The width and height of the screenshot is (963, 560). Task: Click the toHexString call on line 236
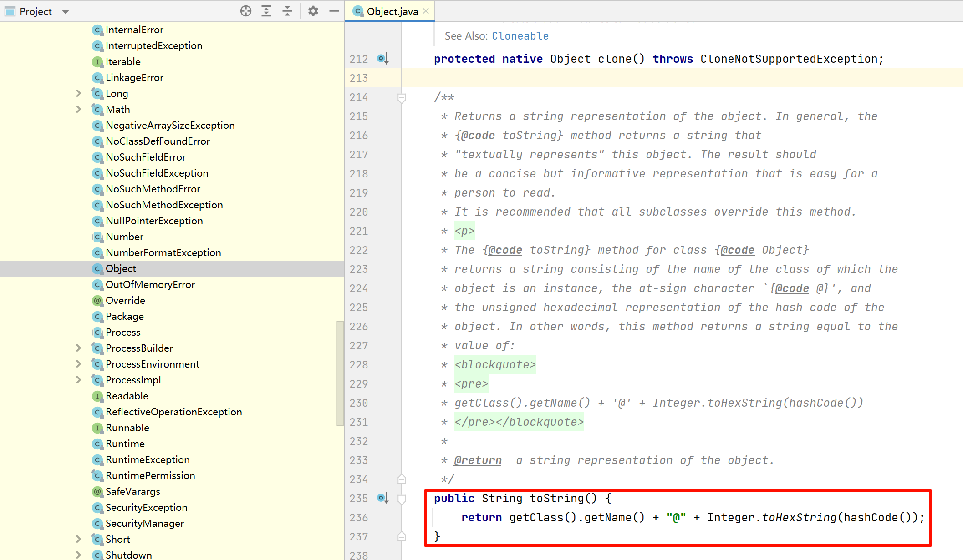tap(799, 518)
